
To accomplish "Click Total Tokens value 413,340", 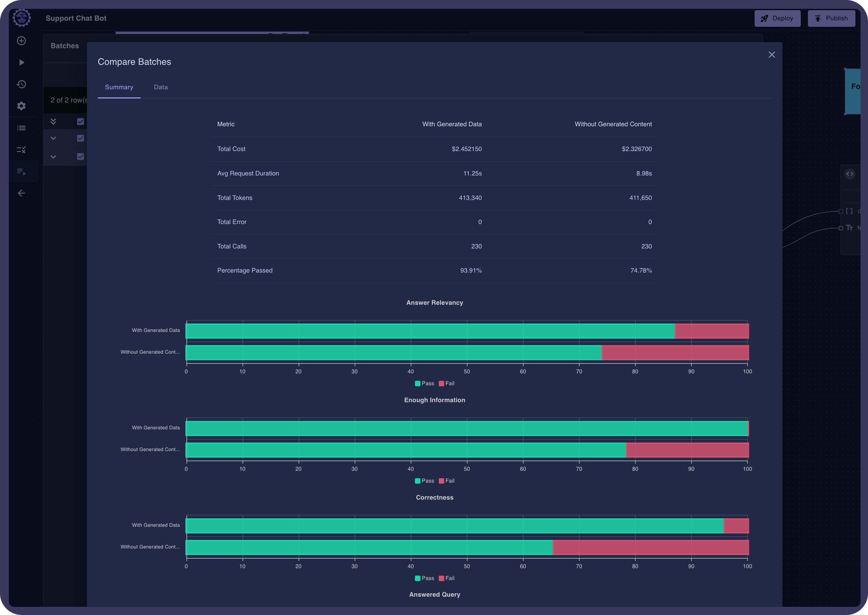I will tap(470, 197).
